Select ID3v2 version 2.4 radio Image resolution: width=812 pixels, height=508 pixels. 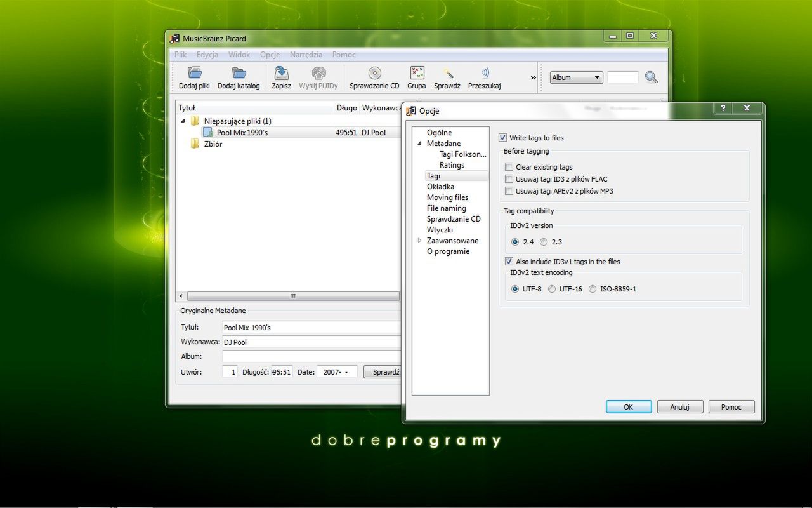pyautogui.click(x=515, y=242)
